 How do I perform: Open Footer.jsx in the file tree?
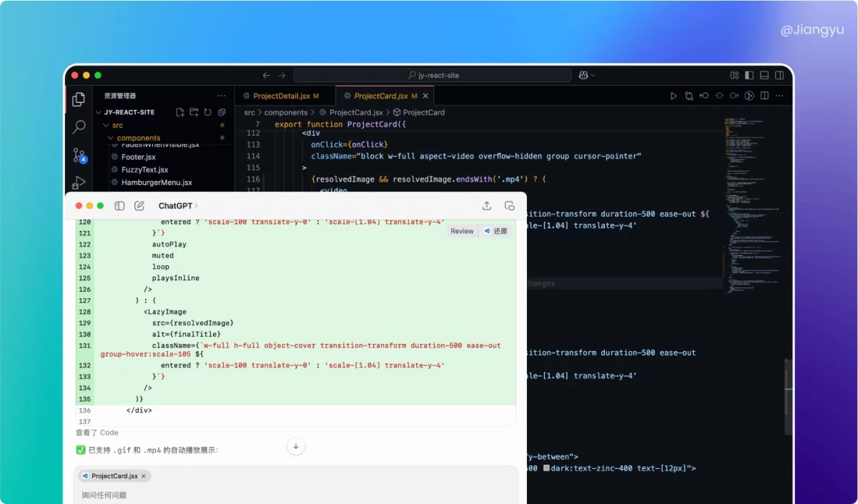(x=138, y=157)
